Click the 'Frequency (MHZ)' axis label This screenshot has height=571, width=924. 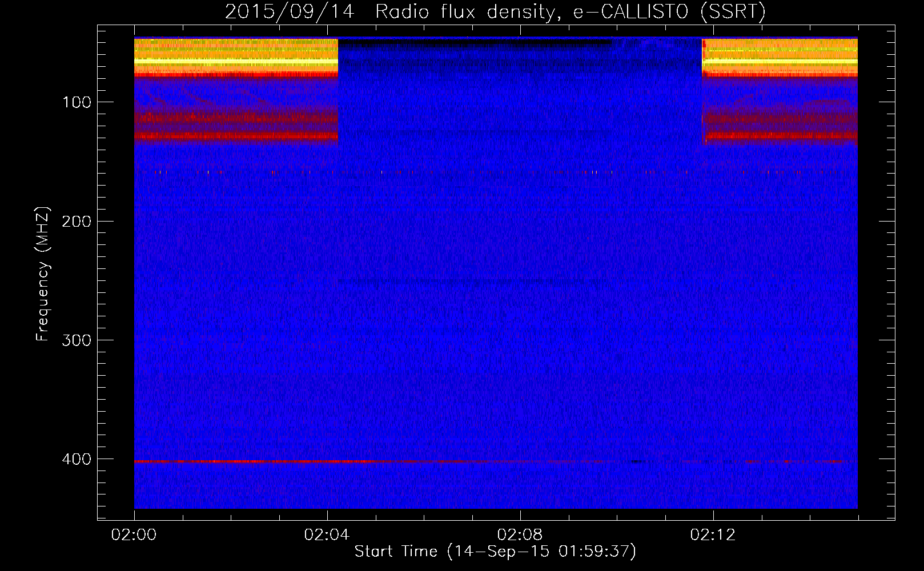pyautogui.click(x=43, y=274)
